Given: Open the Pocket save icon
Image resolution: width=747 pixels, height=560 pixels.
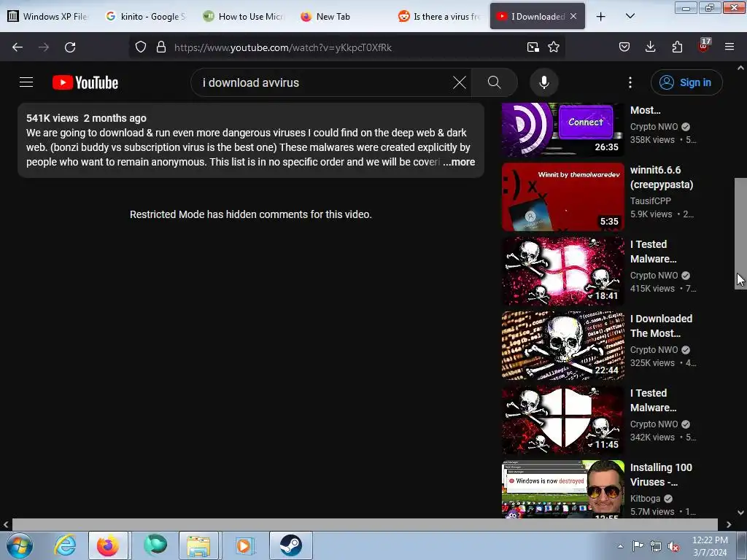Looking at the screenshot, I should (x=624, y=47).
